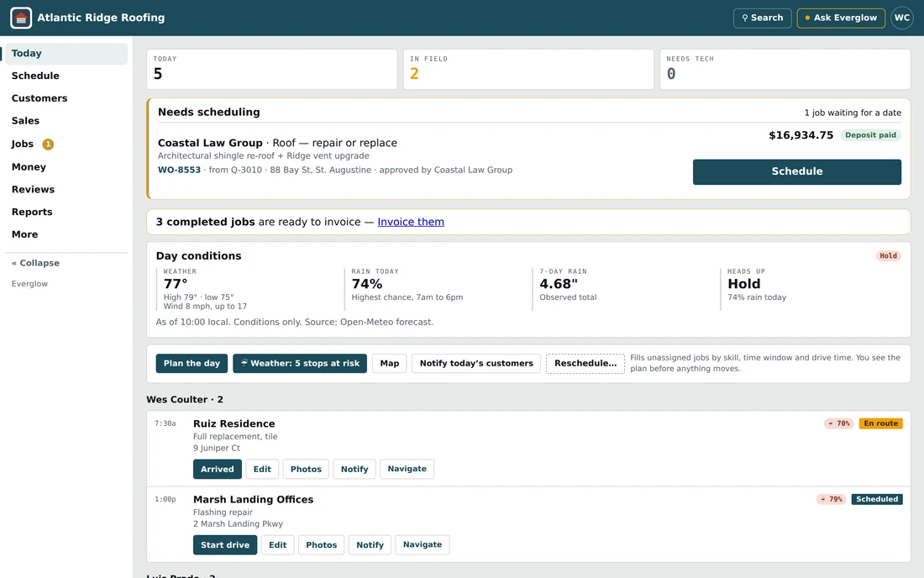Open the WC user avatar menu

click(901, 18)
